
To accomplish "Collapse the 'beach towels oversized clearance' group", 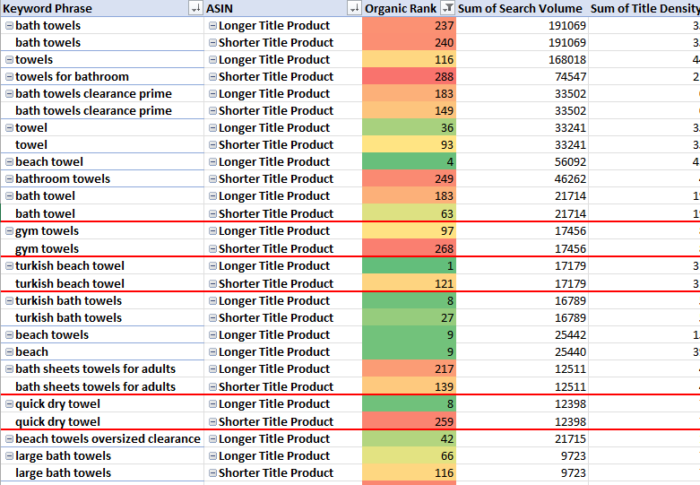I will pos(9,439).
